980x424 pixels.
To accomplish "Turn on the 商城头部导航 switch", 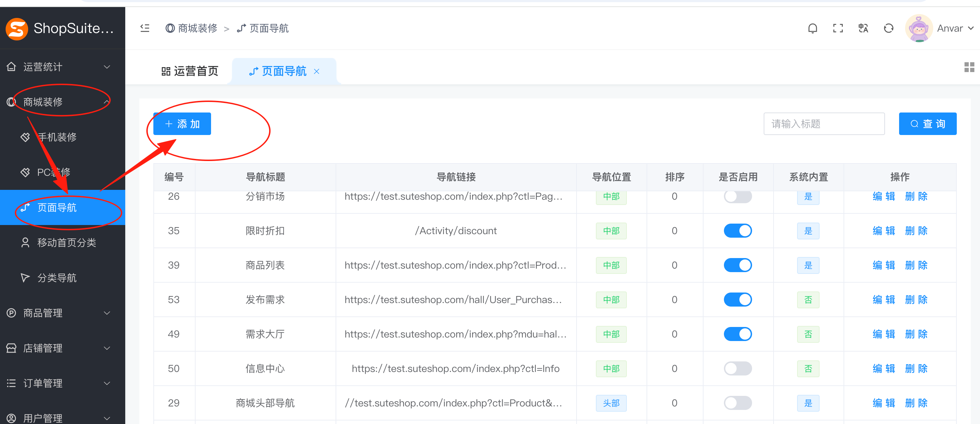I will [737, 403].
